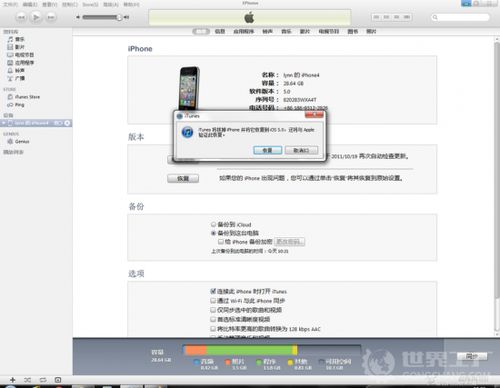Enable sync with this iPhone over Wi-Fi

pos(213,301)
